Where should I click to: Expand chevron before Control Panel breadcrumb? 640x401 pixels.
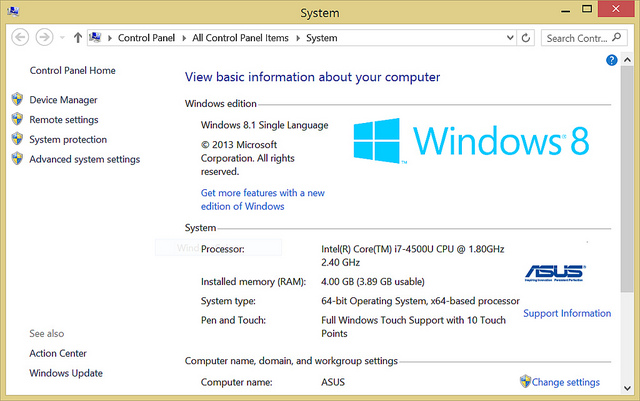pyautogui.click(x=109, y=38)
